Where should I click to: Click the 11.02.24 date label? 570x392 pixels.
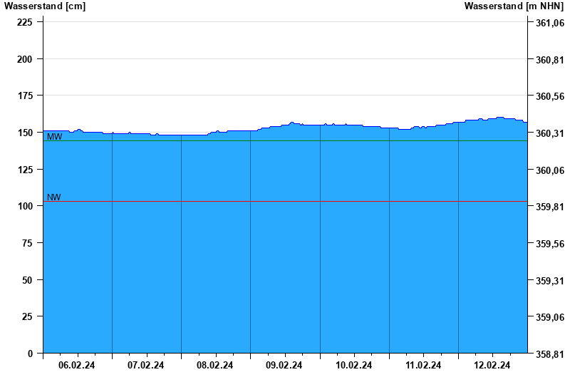423,365
